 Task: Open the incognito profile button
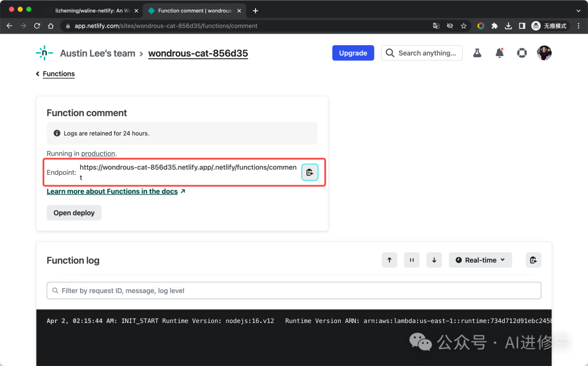(x=549, y=26)
